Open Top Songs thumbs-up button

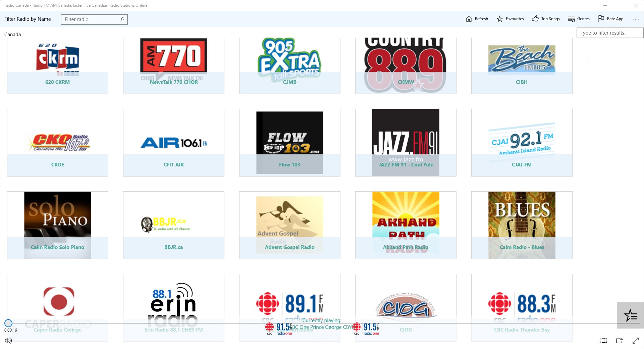pyautogui.click(x=546, y=19)
